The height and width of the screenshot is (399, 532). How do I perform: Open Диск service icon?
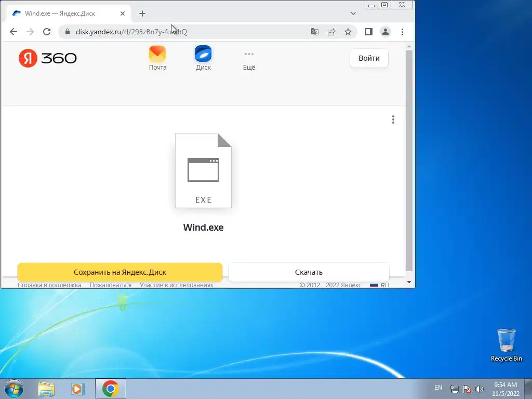[203, 58]
